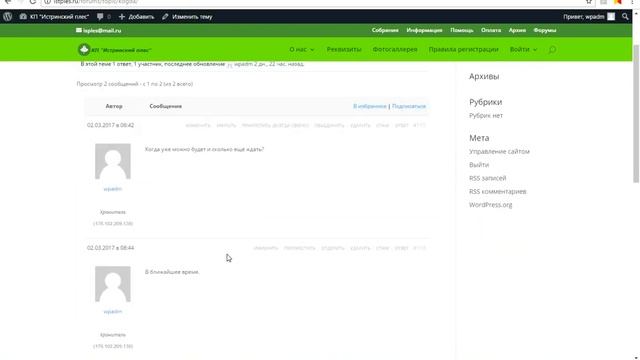
Task: Click the browser reload button
Action: (x=33, y=2)
